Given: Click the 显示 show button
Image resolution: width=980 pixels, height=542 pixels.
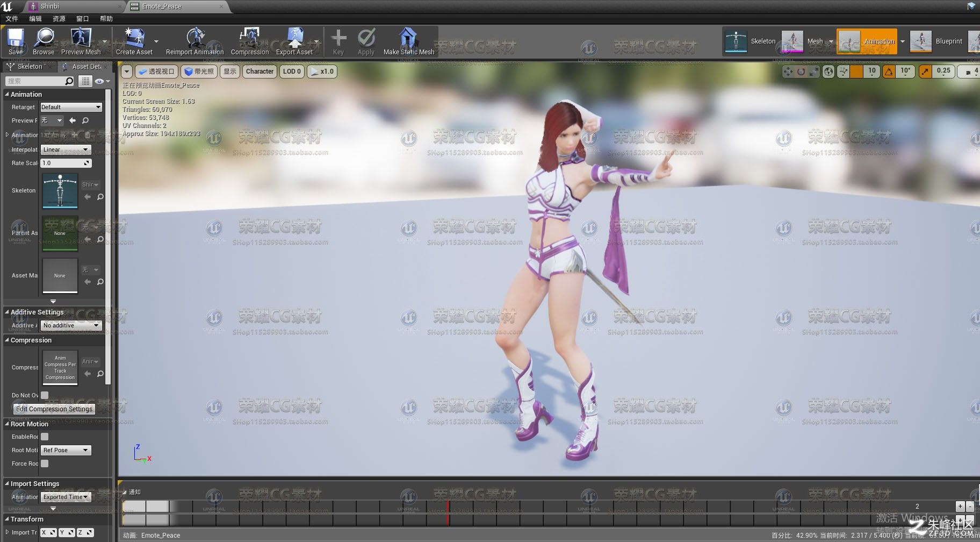Looking at the screenshot, I should [230, 72].
